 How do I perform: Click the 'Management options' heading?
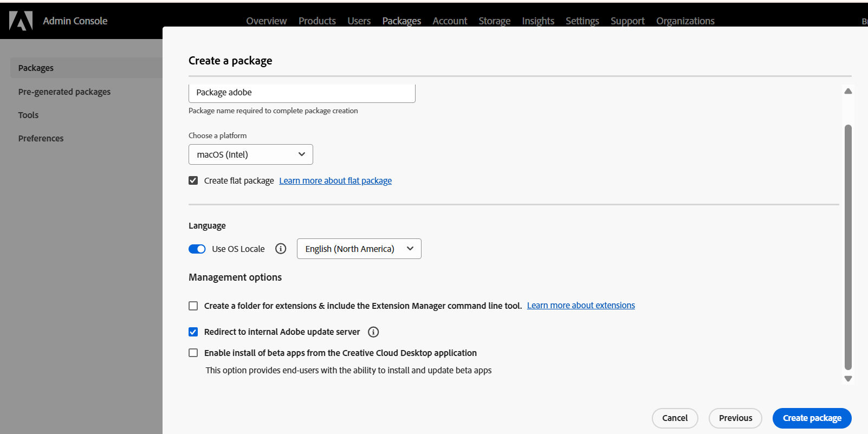[235, 277]
